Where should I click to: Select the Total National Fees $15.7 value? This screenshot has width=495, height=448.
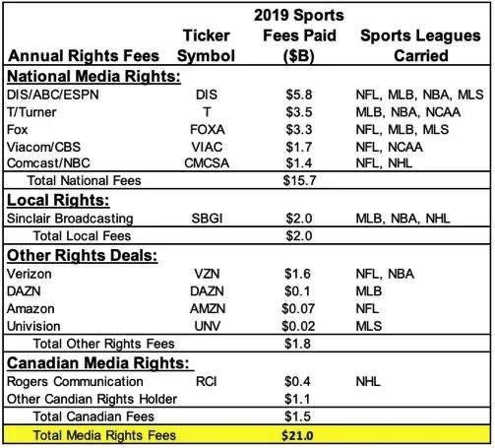tap(299, 180)
